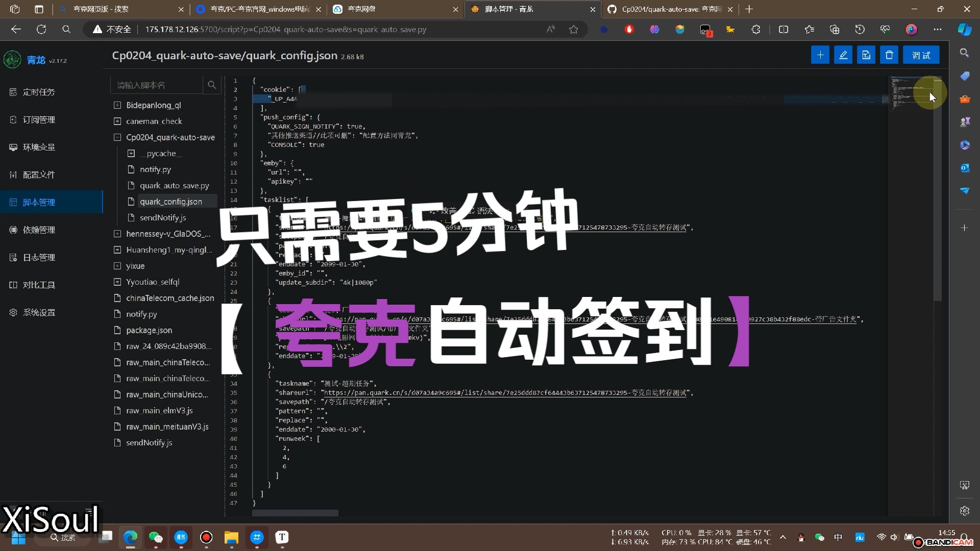
Task: Open 依赖管理 in the sidebar
Action: (39, 230)
